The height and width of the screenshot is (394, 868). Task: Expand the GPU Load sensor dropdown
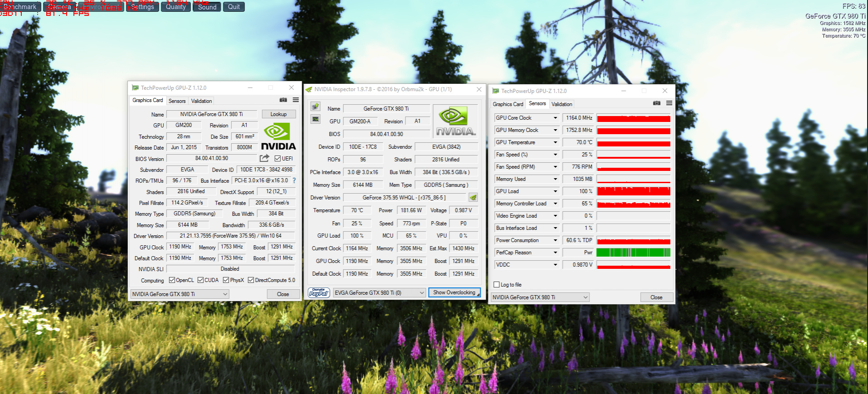coord(555,191)
